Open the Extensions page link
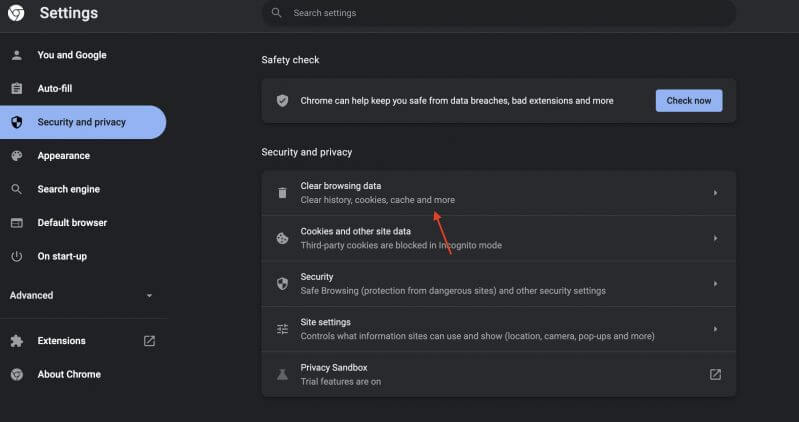This screenshot has height=422, width=799. tap(62, 341)
